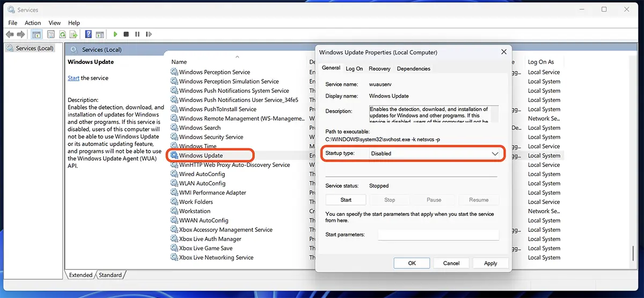Click the Refresh toolbar icon

(x=63, y=34)
